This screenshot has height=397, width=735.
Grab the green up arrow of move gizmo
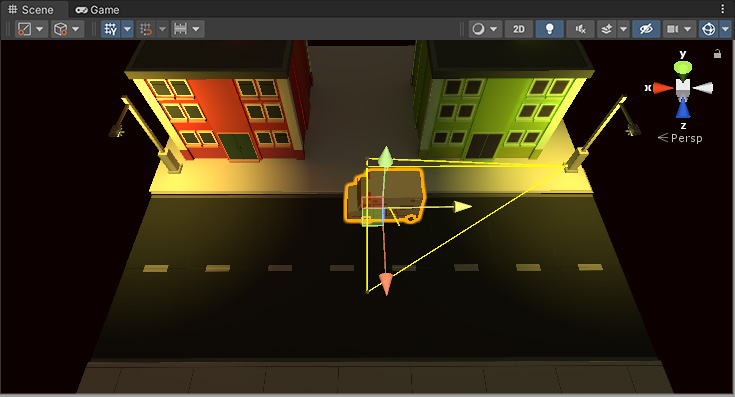(385, 156)
